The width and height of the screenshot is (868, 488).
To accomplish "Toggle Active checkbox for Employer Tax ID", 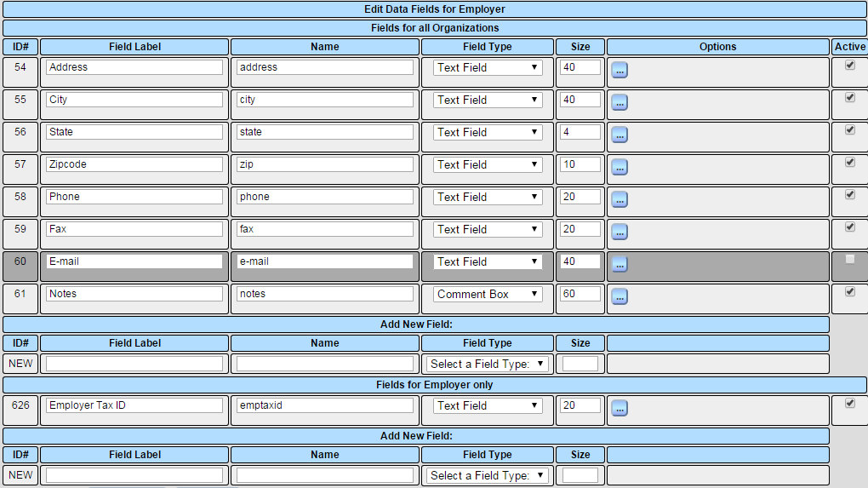I will point(849,404).
